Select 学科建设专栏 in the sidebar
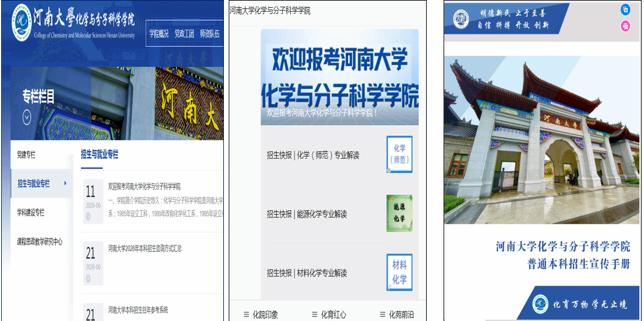Viewport: 644px width, 321px height. point(30,213)
